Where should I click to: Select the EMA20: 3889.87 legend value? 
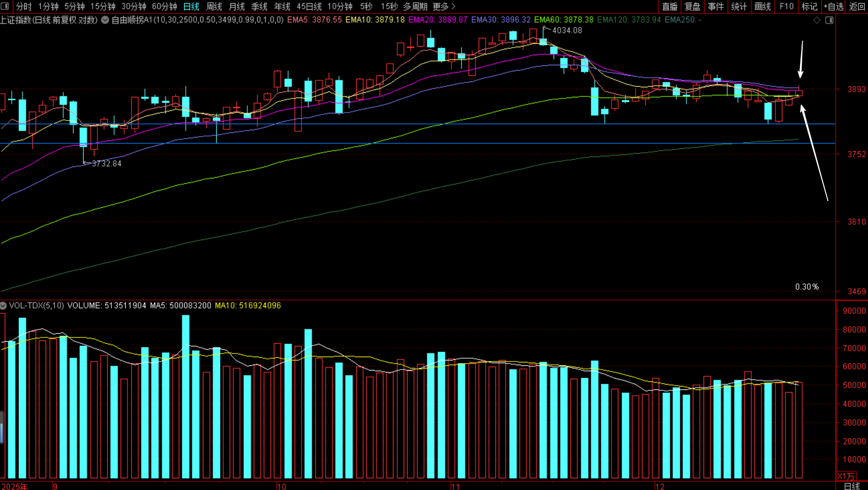pyautogui.click(x=437, y=20)
